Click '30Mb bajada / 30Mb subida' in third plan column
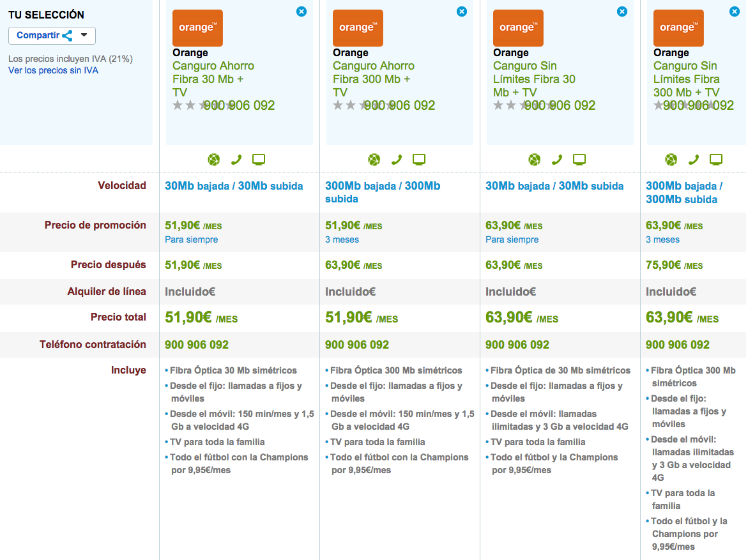Image resolution: width=748 pixels, height=560 pixels. tap(554, 186)
